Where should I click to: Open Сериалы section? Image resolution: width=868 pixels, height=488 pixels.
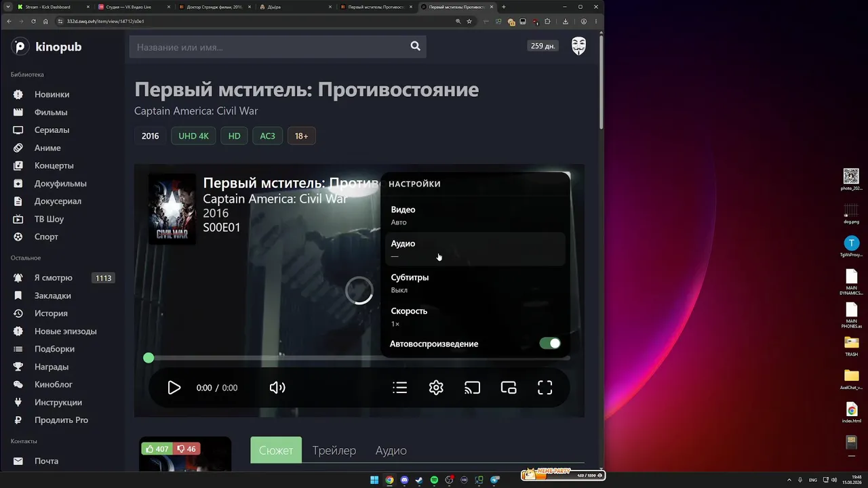(52, 129)
